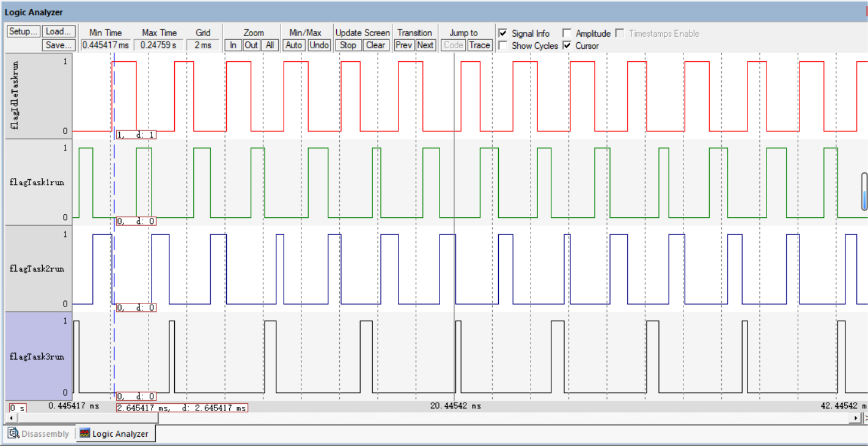Enable the Amplitude checkbox
This screenshot has height=446, width=868.
click(x=567, y=34)
